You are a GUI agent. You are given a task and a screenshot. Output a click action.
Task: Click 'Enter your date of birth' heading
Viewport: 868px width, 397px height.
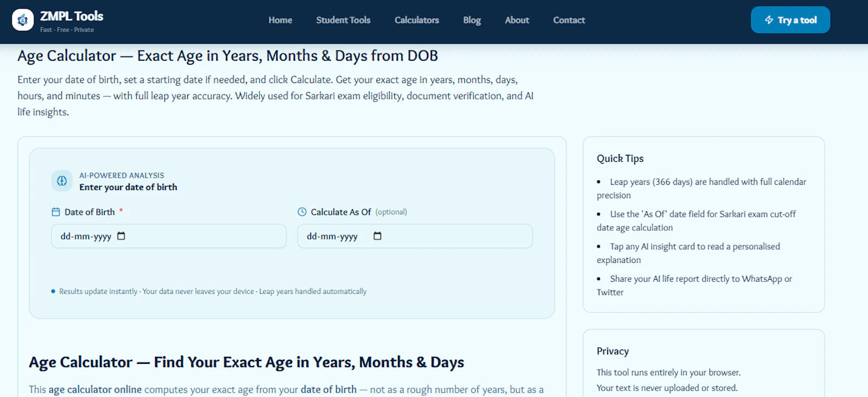(x=128, y=187)
